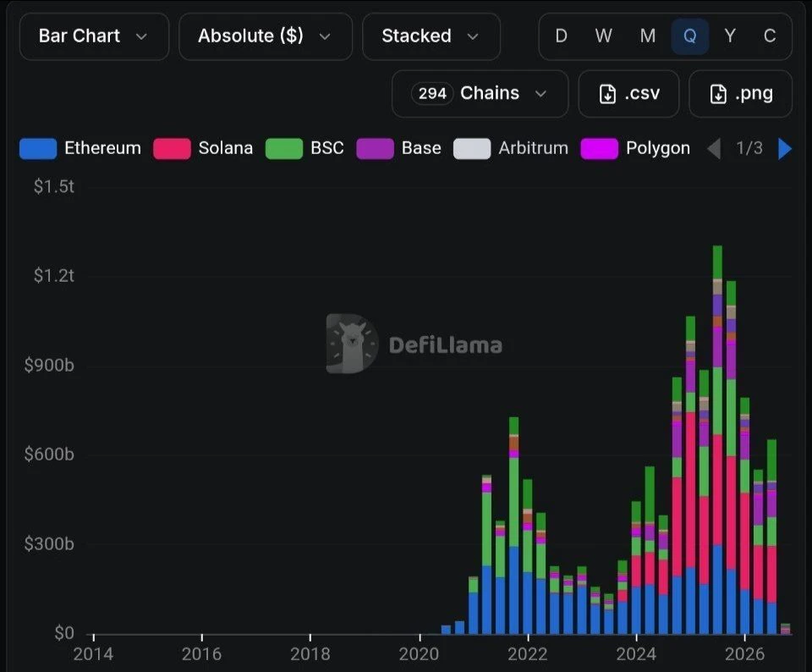Select the daily (D) interval
This screenshot has width=812, height=672.
coord(562,36)
